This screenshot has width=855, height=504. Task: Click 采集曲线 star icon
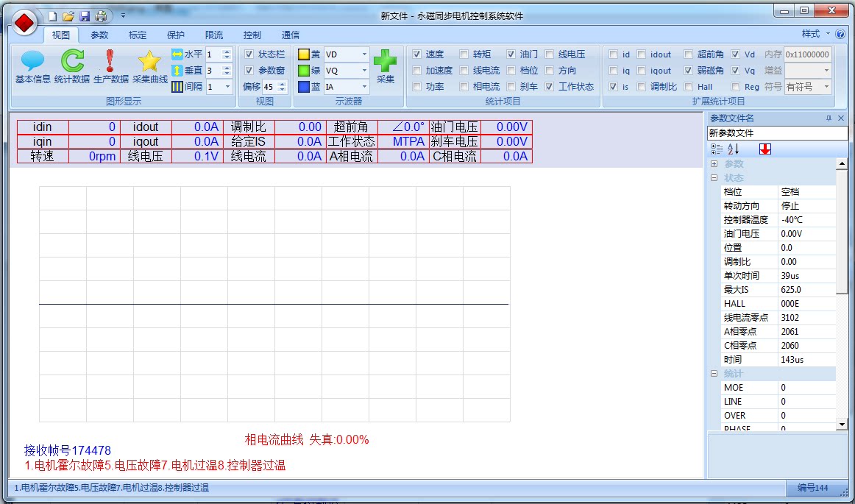(149, 67)
